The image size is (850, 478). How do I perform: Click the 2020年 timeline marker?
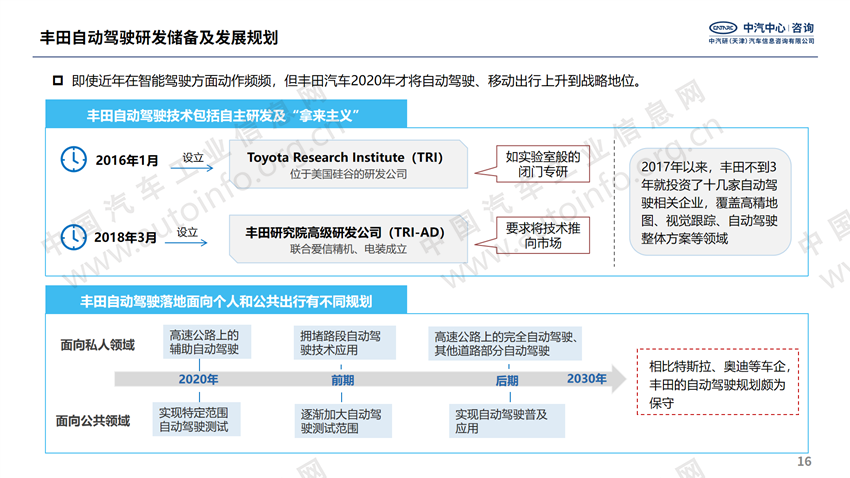click(x=198, y=379)
